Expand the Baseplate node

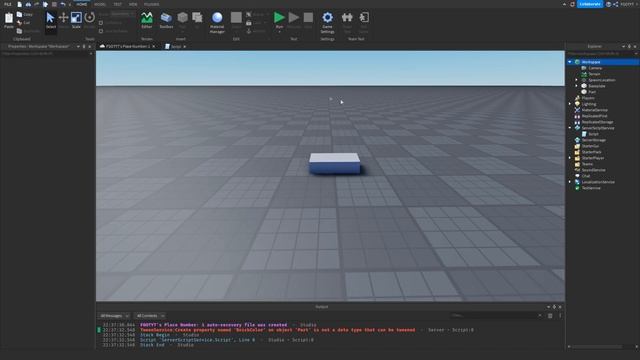(576, 86)
